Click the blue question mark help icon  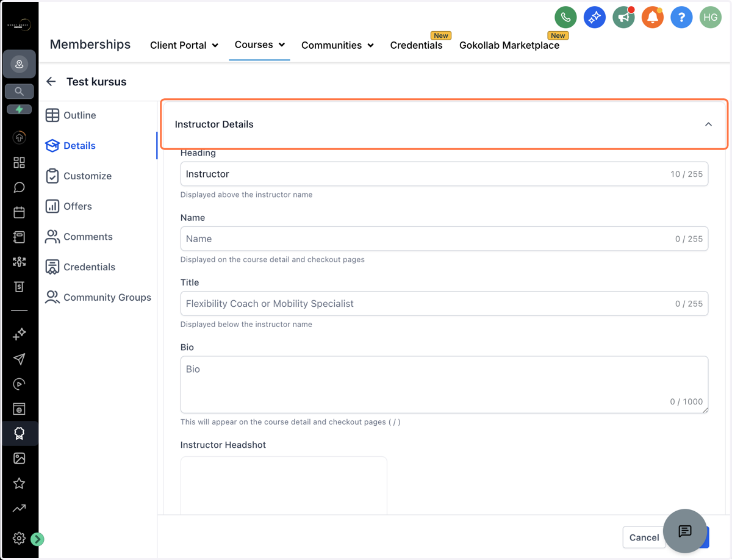[x=681, y=18]
